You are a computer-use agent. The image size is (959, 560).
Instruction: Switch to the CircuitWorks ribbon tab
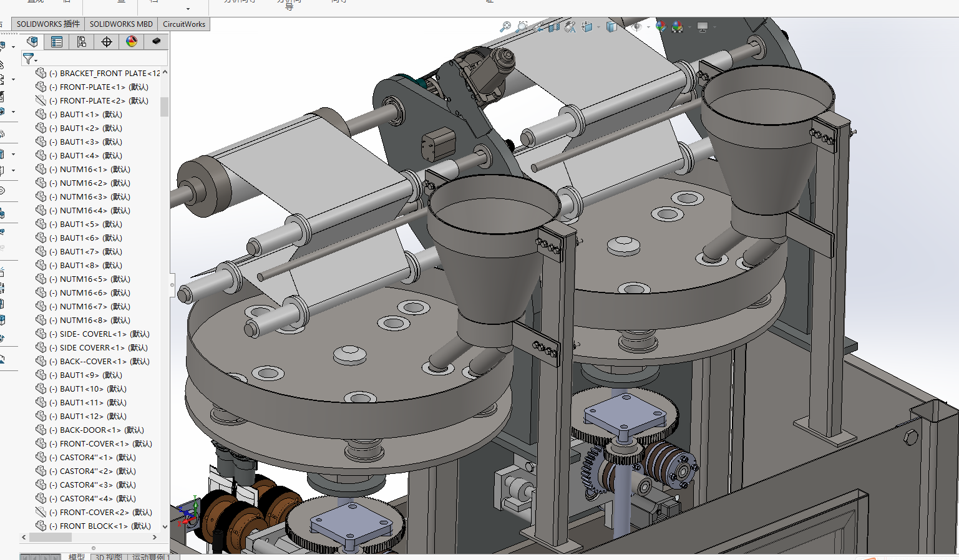(184, 24)
